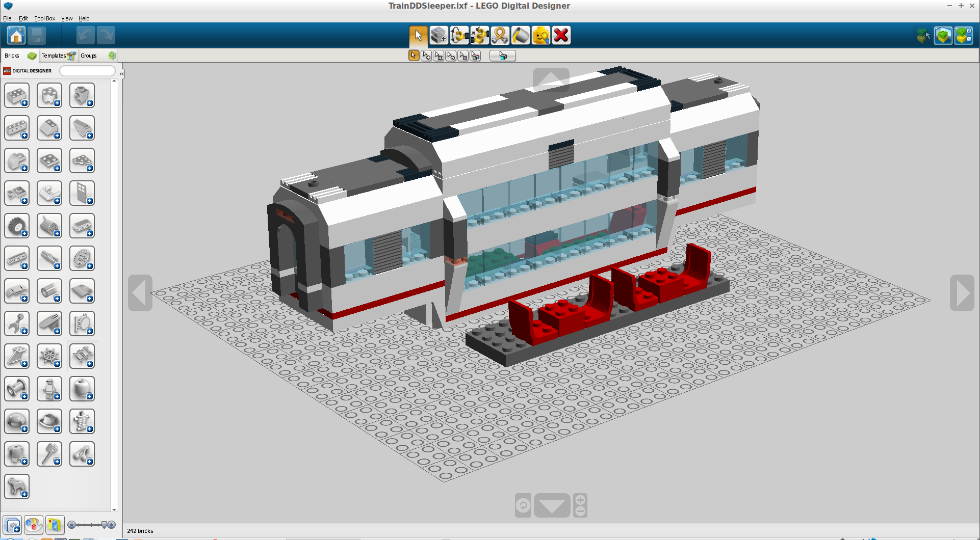Open the Tool Box menu

pyautogui.click(x=45, y=18)
